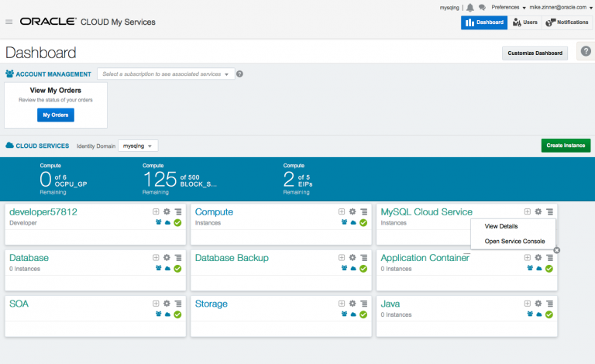Viewport: 595px width, 364px height.
Task: Open the Java service link
Action: click(x=390, y=304)
